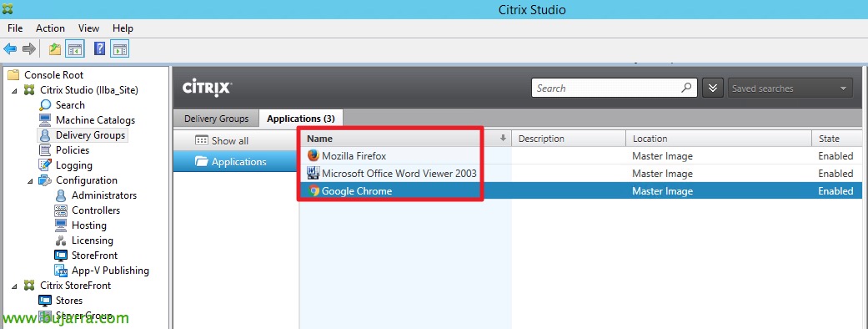The width and height of the screenshot is (868, 329).
Task: Select Delivery Groups in the tree
Action: pyautogui.click(x=90, y=134)
